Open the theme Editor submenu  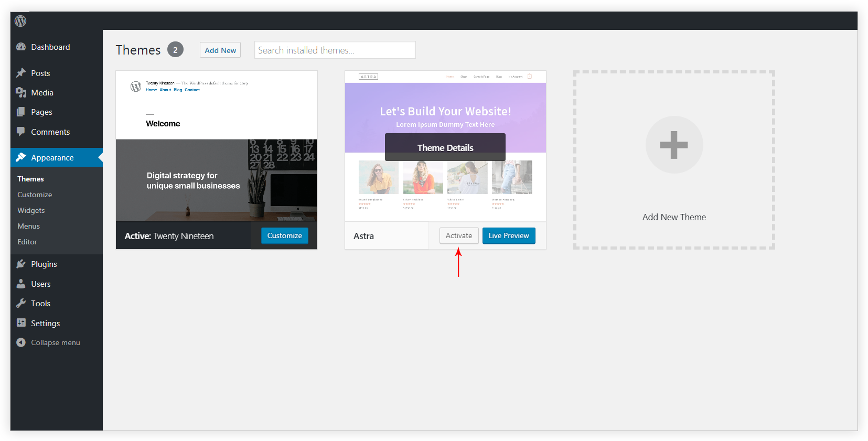pos(27,242)
